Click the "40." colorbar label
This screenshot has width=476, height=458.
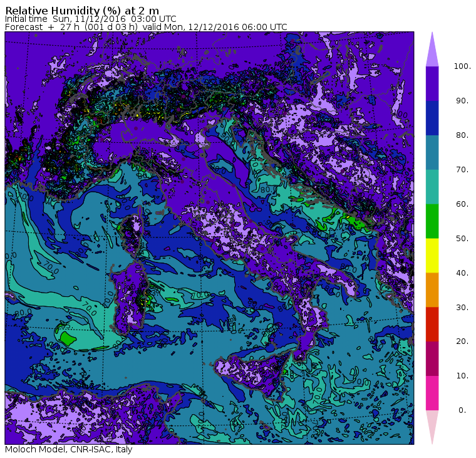point(462,273)
